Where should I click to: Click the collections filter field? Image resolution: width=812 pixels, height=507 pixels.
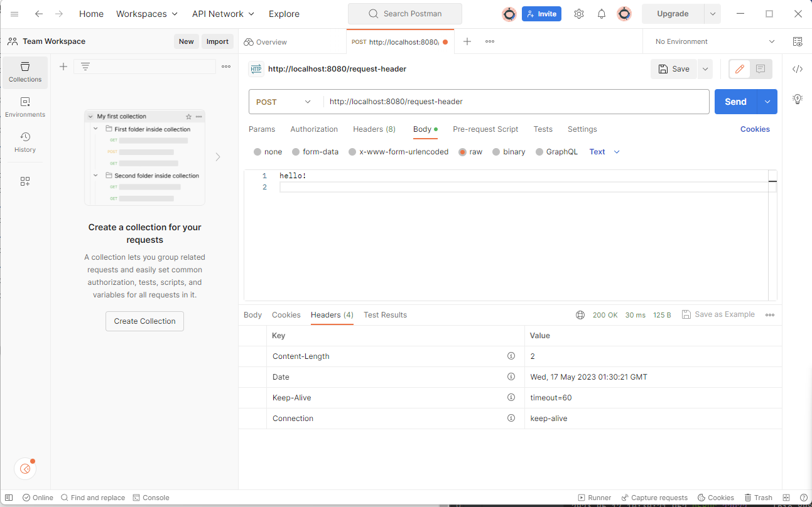pos(144,67)
